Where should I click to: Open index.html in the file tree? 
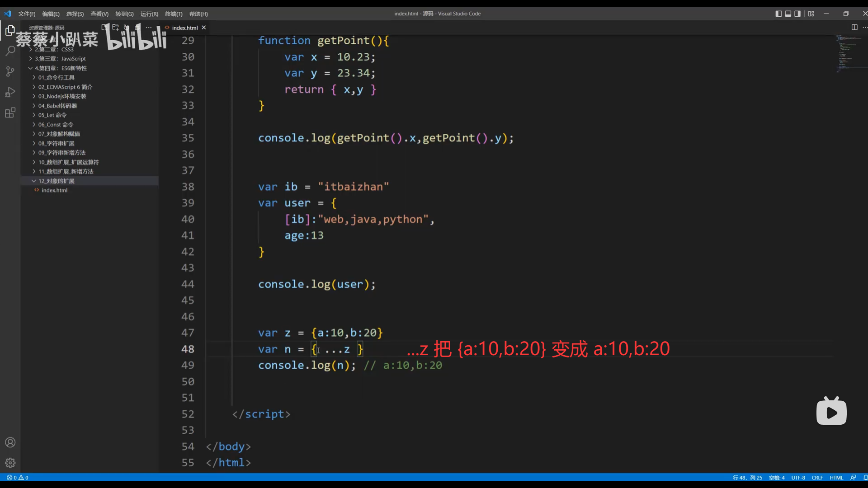[x=54, y=190]
